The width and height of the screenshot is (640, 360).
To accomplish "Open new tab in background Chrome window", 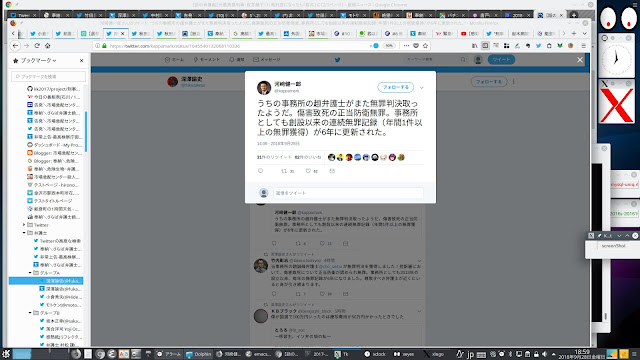I will pyautogui.click(x=574, y=15).
